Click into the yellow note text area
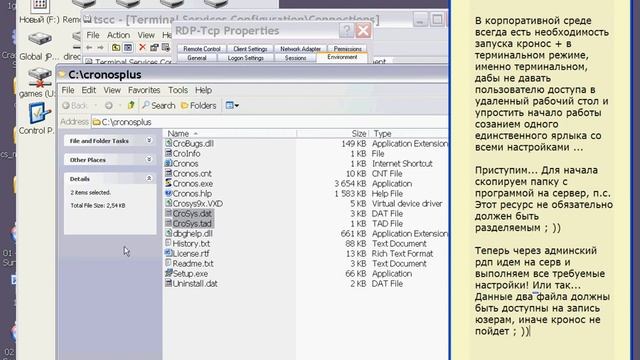This screenshot has width=640, height=360. [x=541, y=180]
